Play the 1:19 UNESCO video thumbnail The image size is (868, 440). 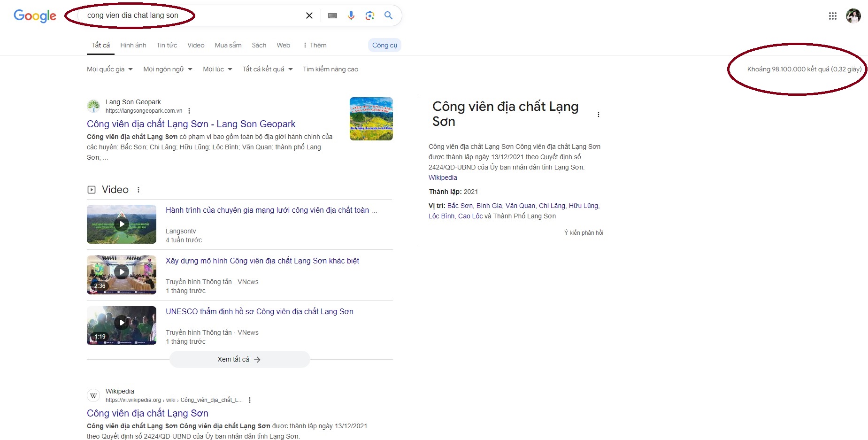(x=122, y=325)
